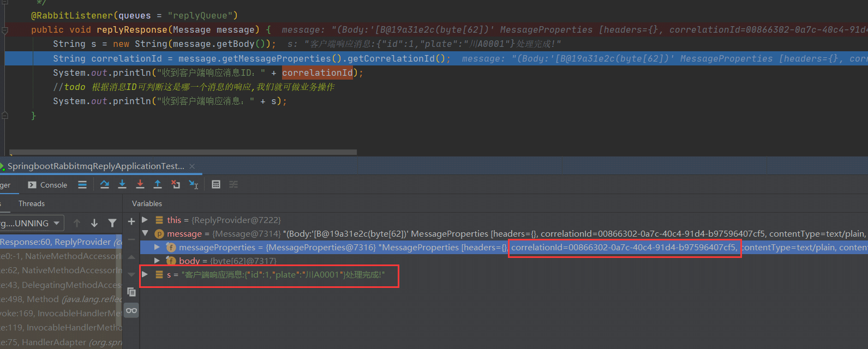Click the 's' string value in Variables
This screenshot has width=868, height=349.
[283, 274]
